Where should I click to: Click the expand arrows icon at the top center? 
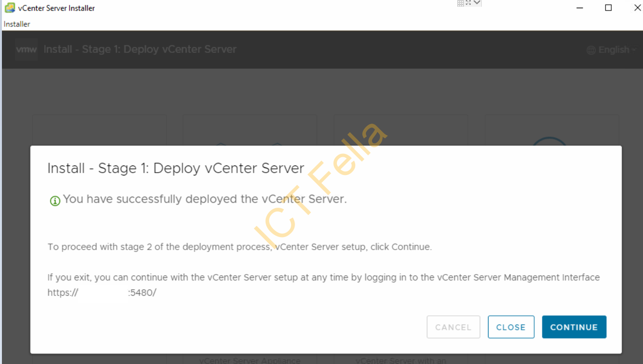tap(468, 3)
